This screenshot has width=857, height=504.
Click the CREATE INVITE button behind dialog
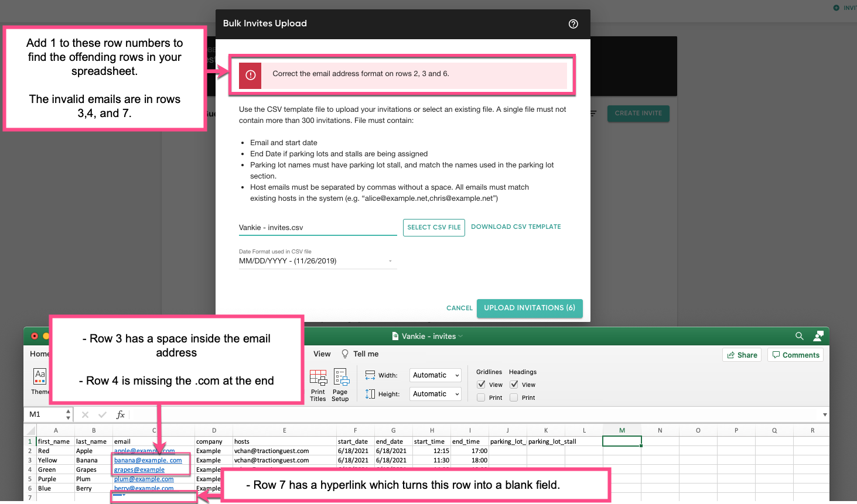639,114
